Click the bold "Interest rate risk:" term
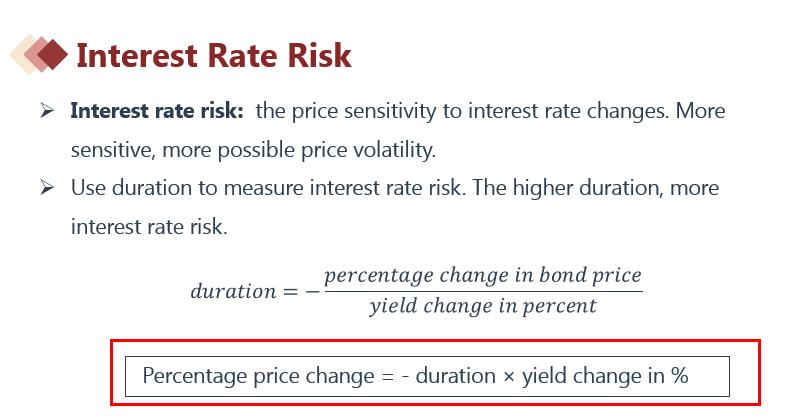This screenshot has height=420, width=802. (x=157, y=110)
